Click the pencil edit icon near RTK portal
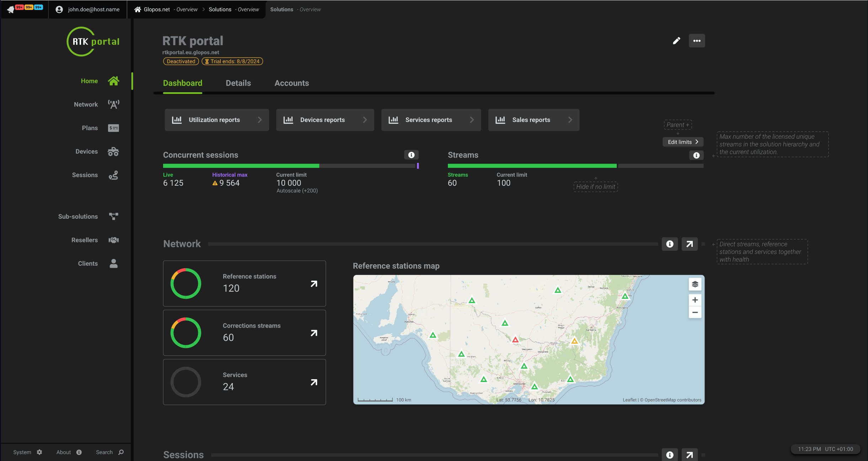The height and width of the screenshot is (461, 868). [x=676, y=41]
